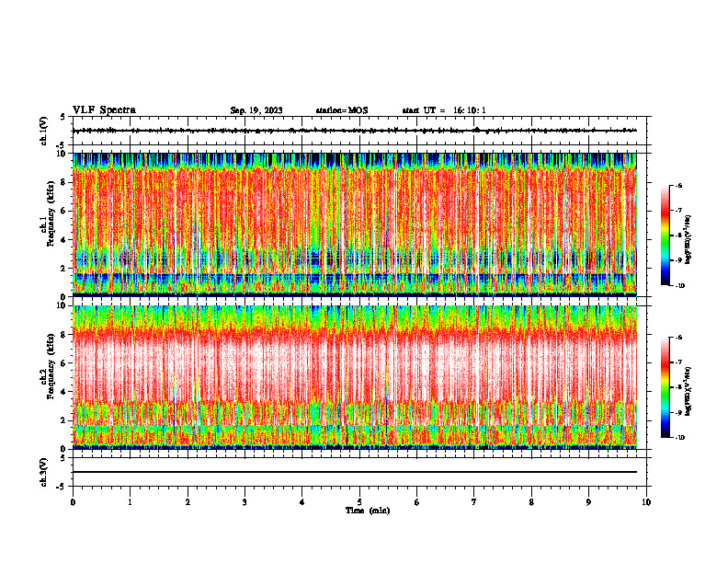Click time axis tick label "7"

474,502
